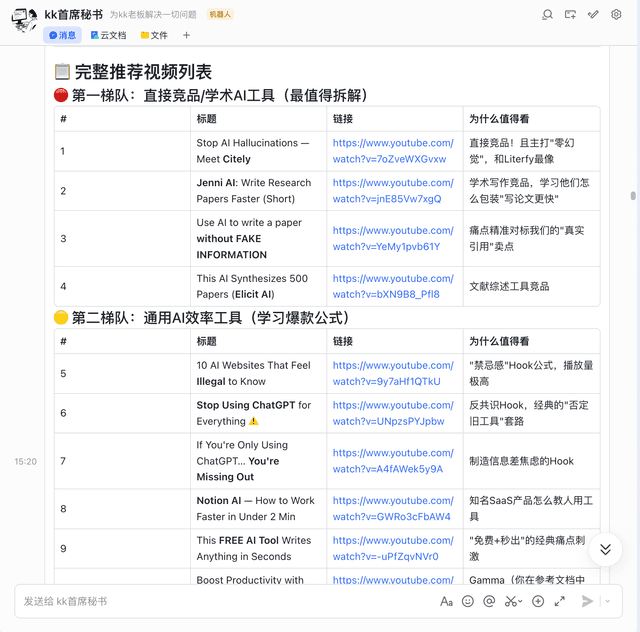The image size is (640, 632).
Task: Open the Jenni AI video link jnE85Vw7xgQ
Action: coord(393,191)
